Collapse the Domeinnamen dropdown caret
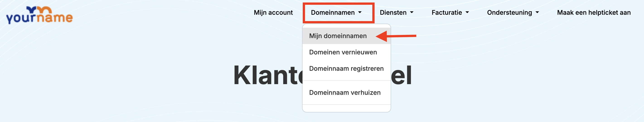Image resolution: width=644 pixels, height=122 pixels. 360,12
